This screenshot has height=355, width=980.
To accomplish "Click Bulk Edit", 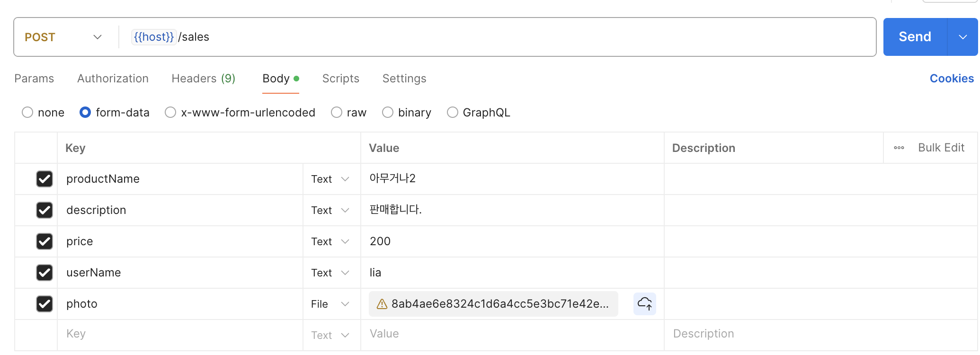I will click(x=941, y=148).
